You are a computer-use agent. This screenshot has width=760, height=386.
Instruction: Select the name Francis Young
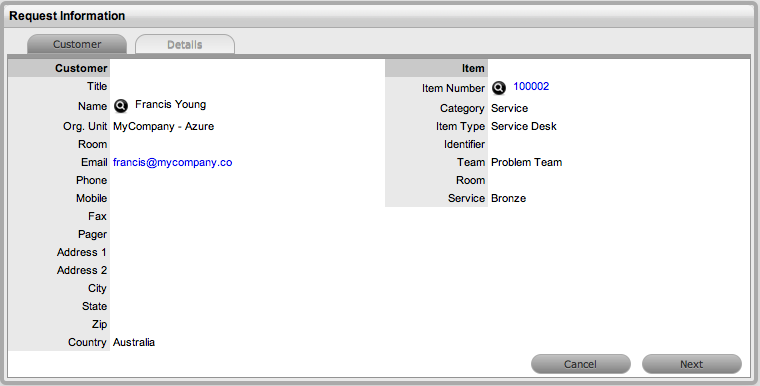click(171, 105)
